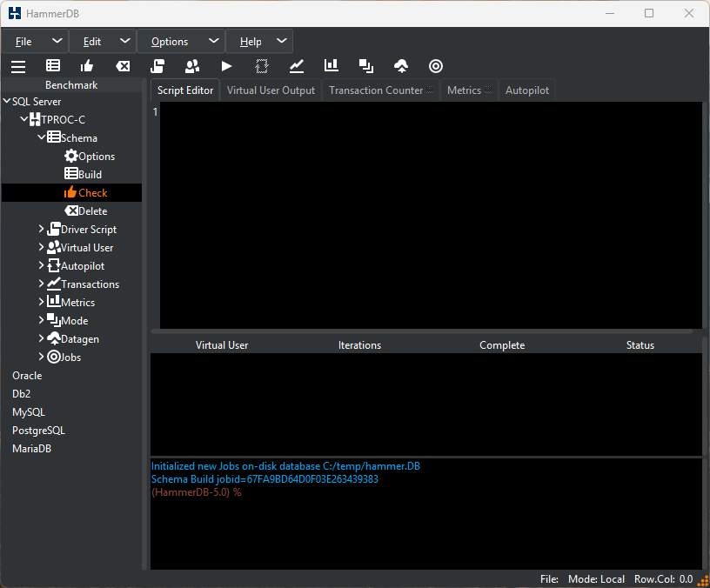Click inside the Script Editor text area
This screenshot has width=710, height=588.
click(x=431, y=215)
